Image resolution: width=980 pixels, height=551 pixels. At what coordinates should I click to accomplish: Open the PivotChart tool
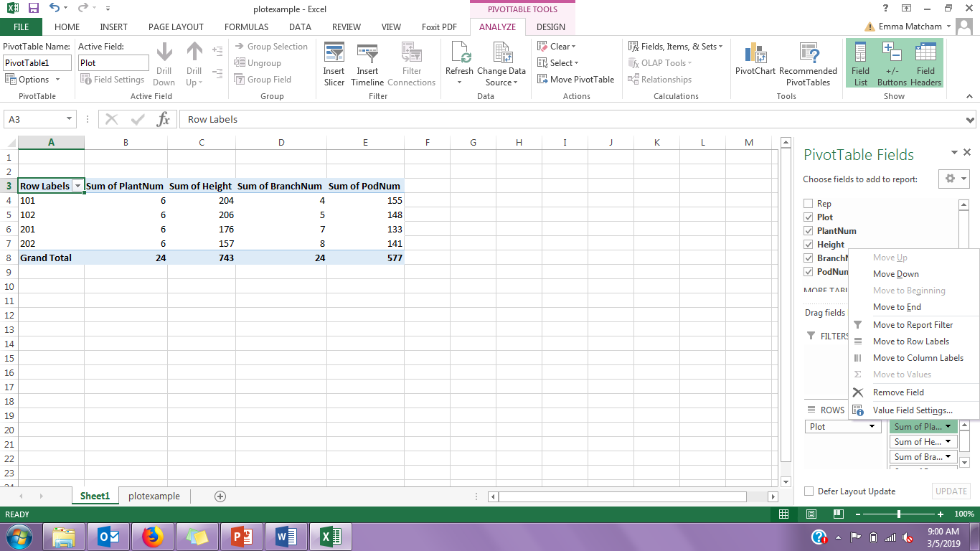coord(755,55)
